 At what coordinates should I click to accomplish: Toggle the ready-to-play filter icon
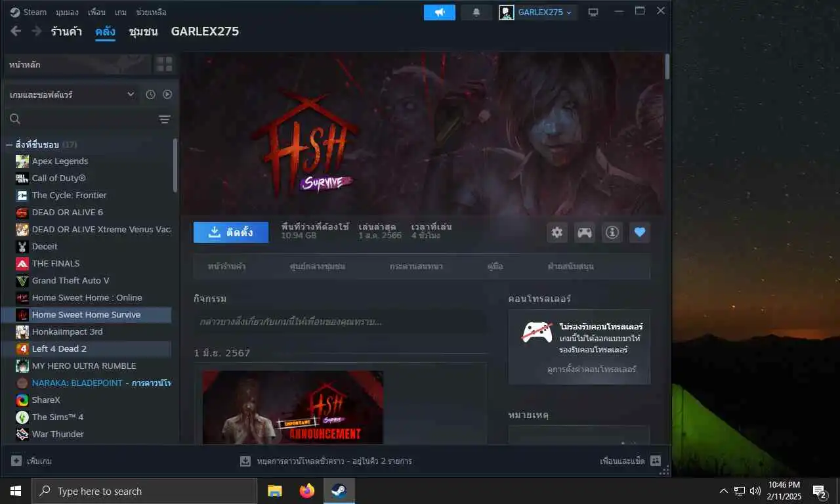(167, 94)
